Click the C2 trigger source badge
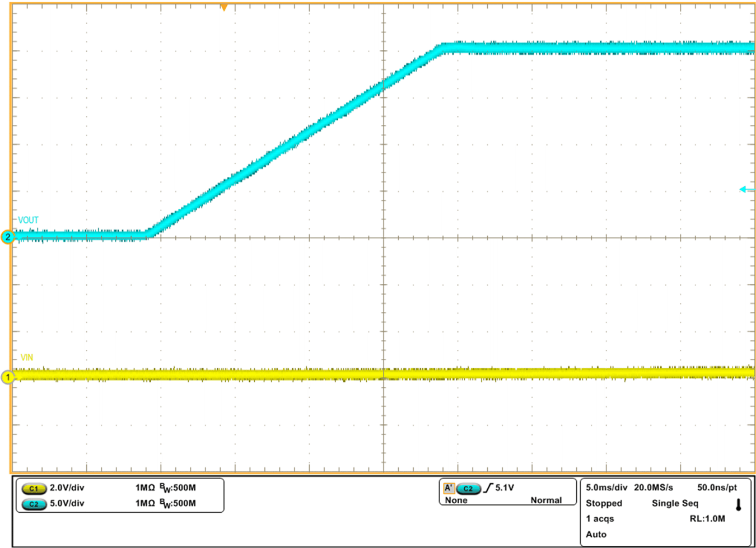 469,488
